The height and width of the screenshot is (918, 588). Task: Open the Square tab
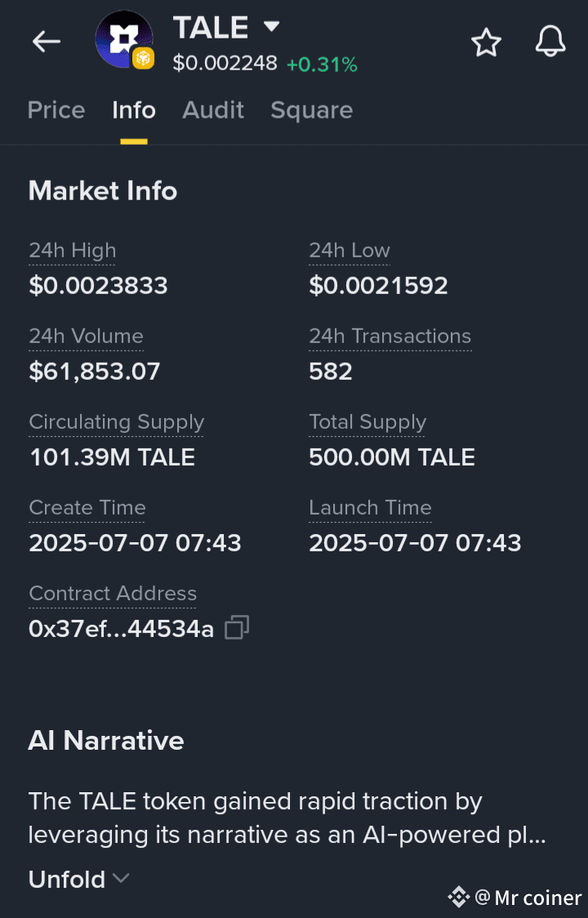tap(312, 110)
